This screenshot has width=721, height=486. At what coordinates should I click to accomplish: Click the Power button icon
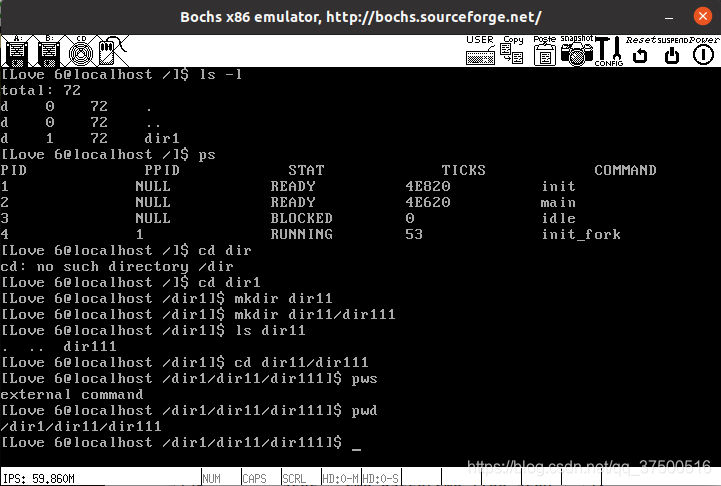pyautogui.click(x=703, y=51)
